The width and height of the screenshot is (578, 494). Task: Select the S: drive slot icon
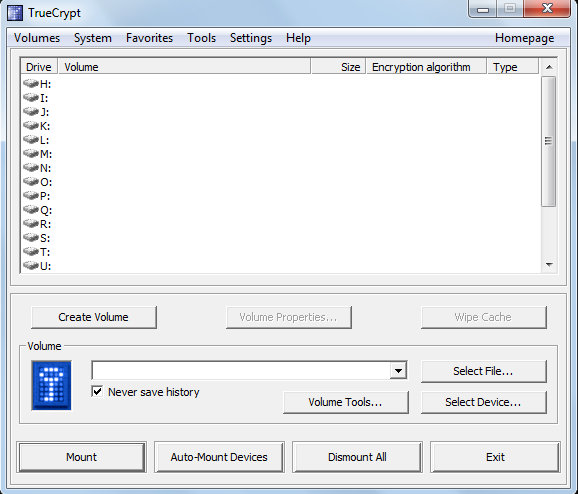31,237
